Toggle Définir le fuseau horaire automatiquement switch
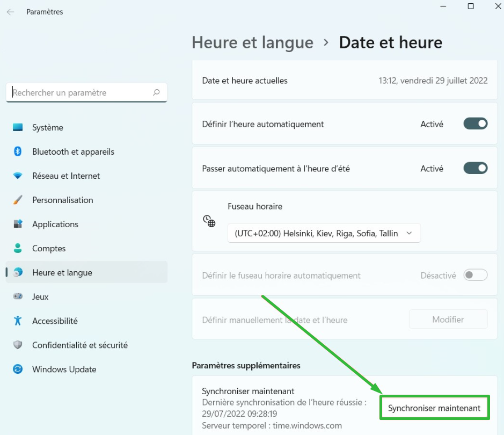This screenshot has height=435, width=504. click(x=476, y=275)
